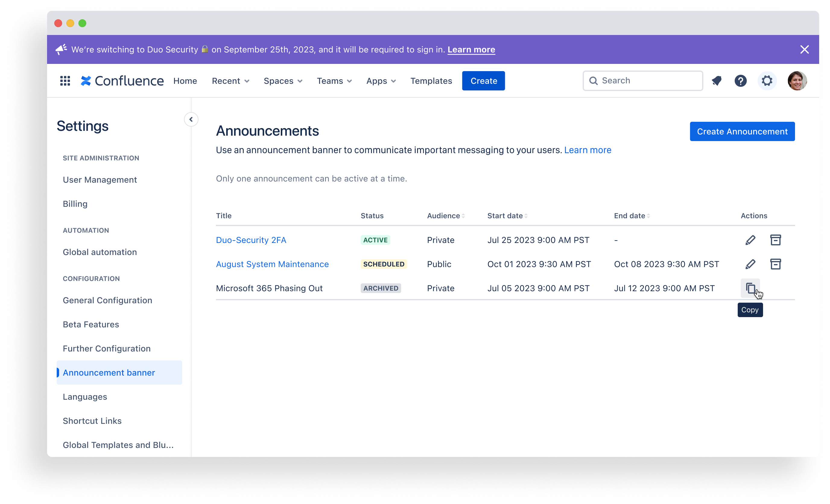Expand the Recent navigation dropdown
This screenshot has width=830, height=504.
pos(230,80)
